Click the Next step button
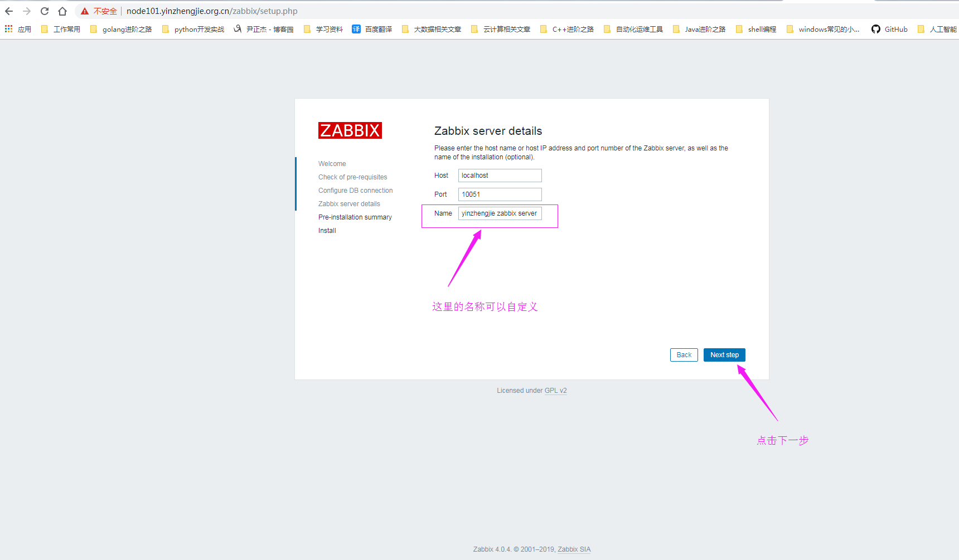Image resolution: width=959 pixels, height=560 pixels. (x=724, y=355)
